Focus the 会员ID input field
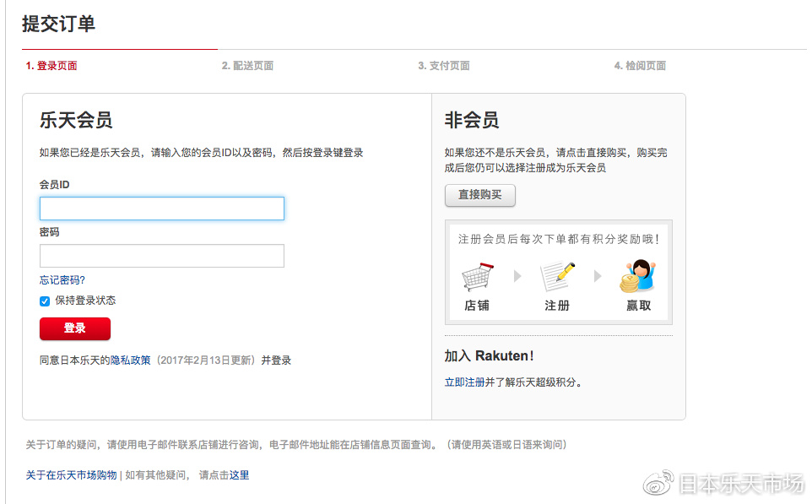812x504 pixels. pos(162,209)
